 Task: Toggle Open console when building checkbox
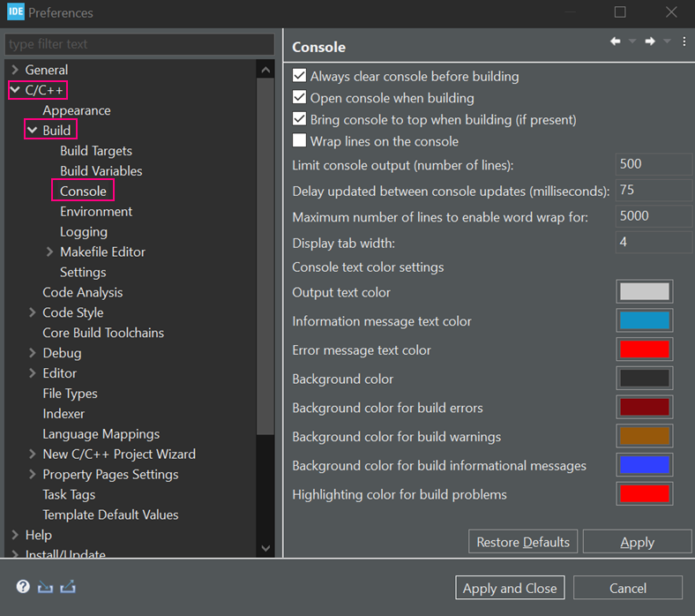tap(300, 98)
